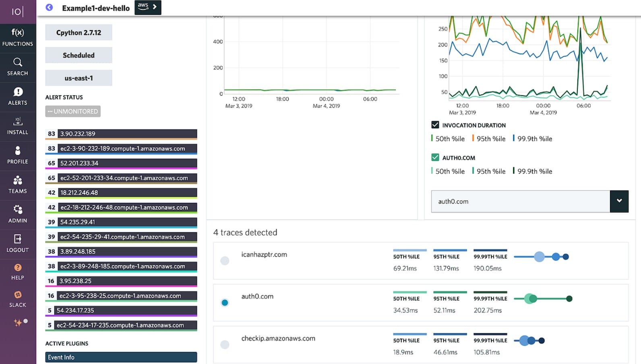Select ec2-54-235-29-41.compute-1.amazonaws.com entry
Image resolution: width=641 pixels, height=364 pixels.
tap(121, 237)
